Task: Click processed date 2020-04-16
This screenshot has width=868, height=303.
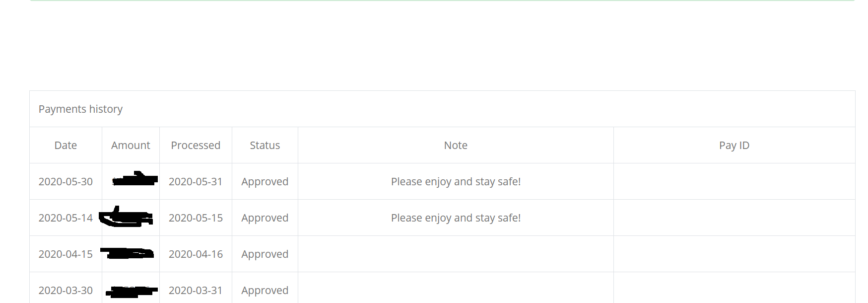Action: [196, 254]
